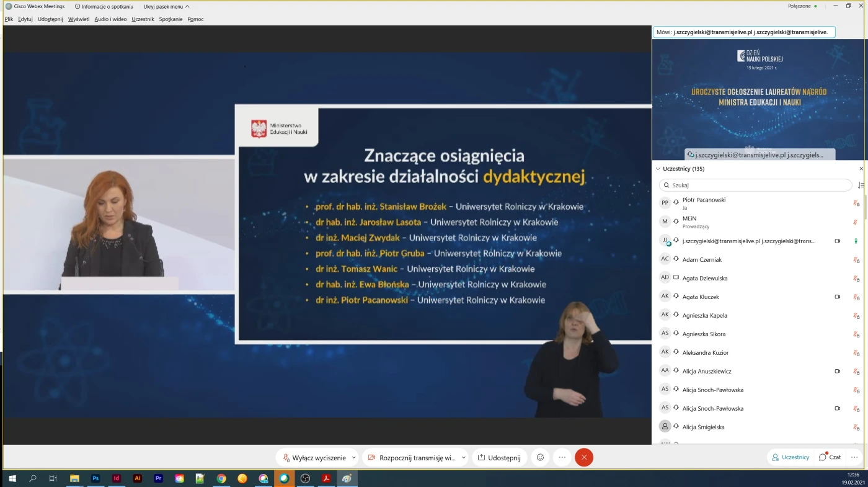This screenshot has height=487, width=868.
Task: Open the Wyświetl menu
Action: 79,19
